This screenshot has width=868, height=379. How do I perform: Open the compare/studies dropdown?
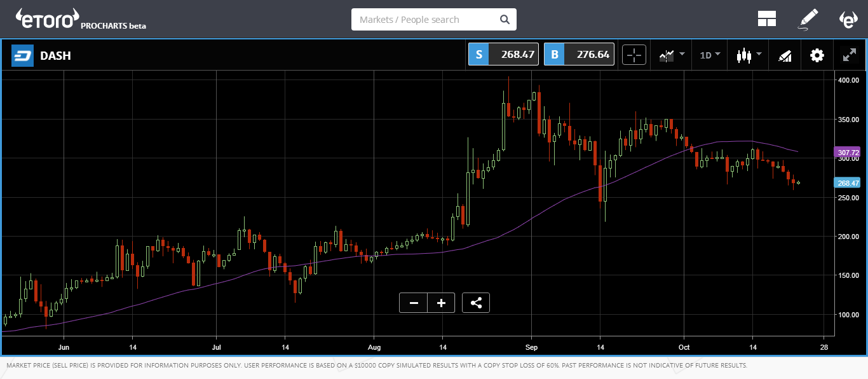point(672,55)
